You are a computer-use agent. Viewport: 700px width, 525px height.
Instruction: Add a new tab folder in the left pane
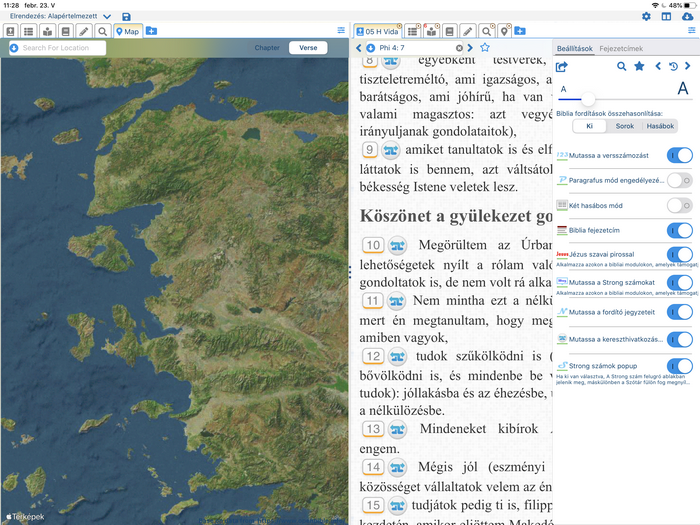(151, 31)
